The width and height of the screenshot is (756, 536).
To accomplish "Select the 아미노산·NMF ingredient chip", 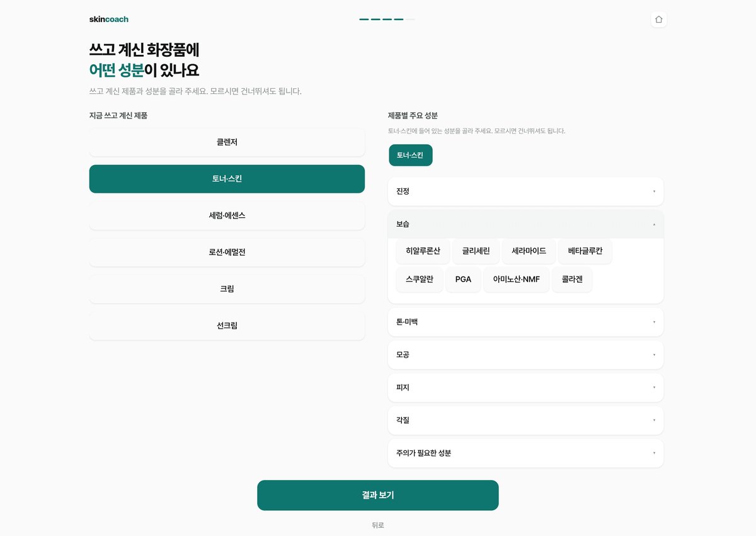I will pyautogui.click(x=516, y=279).
